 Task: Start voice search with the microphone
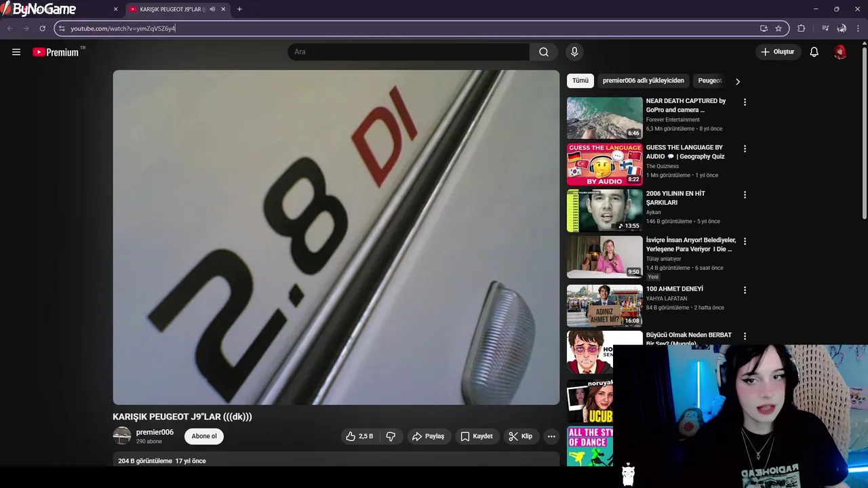pos(574,52)
